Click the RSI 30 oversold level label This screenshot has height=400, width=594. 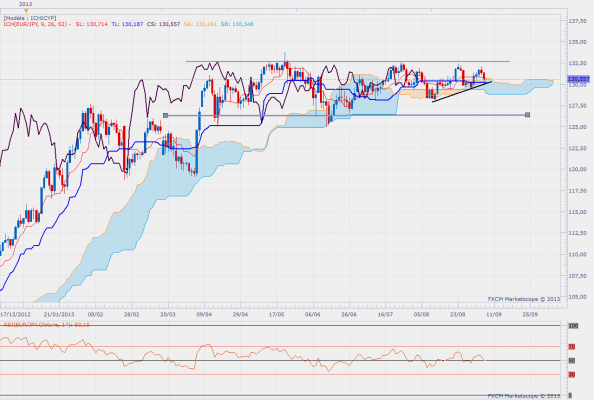572,375
